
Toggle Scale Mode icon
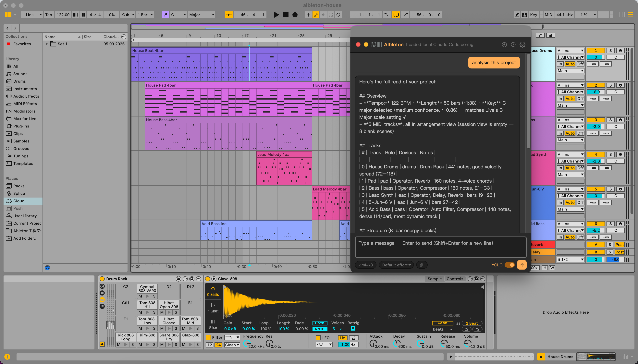[x=165, y=15]
